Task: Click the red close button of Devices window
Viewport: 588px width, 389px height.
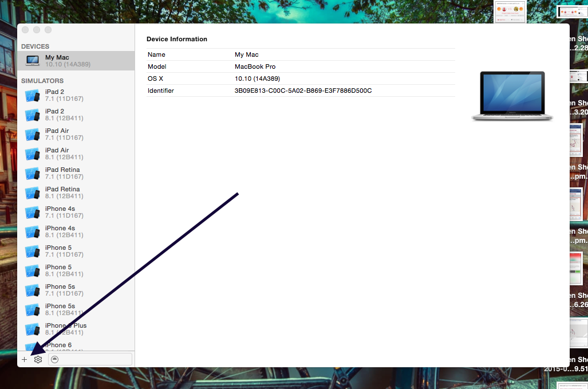Action: click(x=25, y=30)
